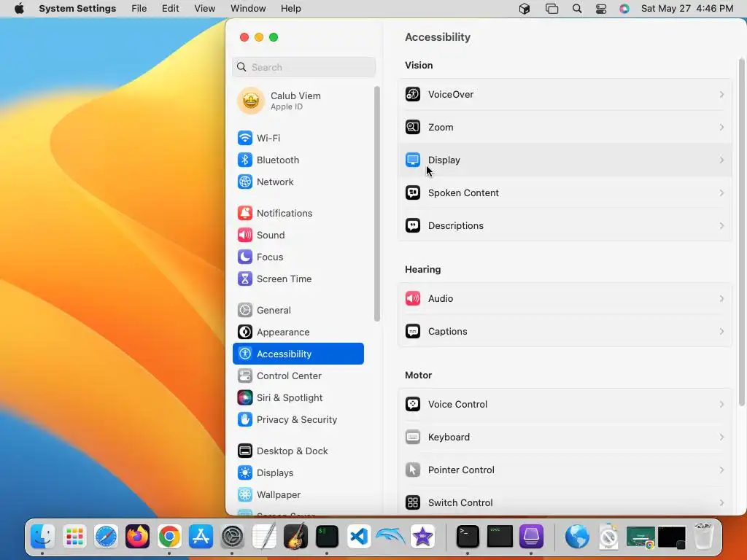Click the Screen Time hourglass icon
The height and width of the screenshot is (560, 747).
tap(245, 279)
